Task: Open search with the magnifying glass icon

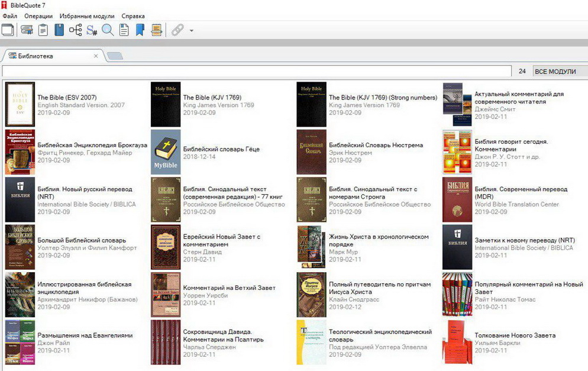Action: coord(108,30)
